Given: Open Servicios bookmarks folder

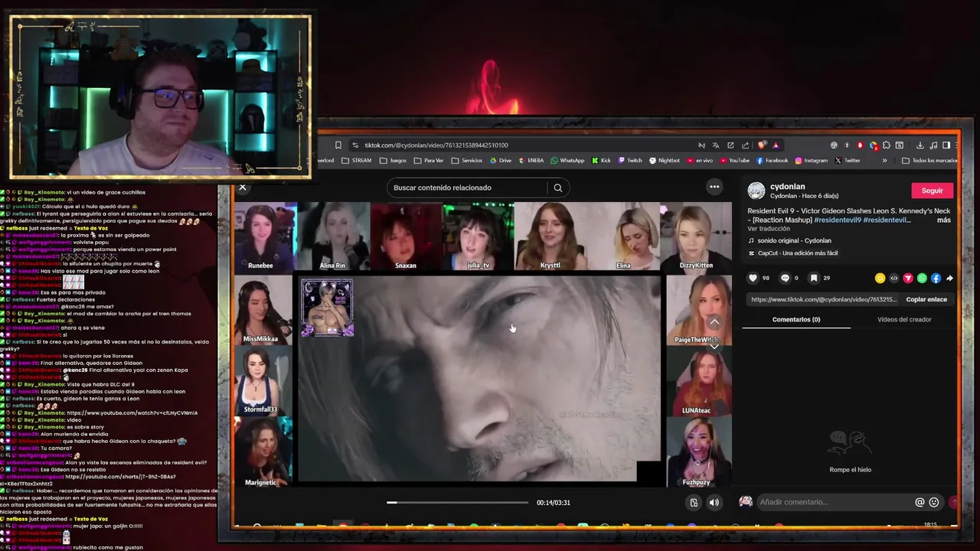Looking at the screenshot, I should pos(467,161).
